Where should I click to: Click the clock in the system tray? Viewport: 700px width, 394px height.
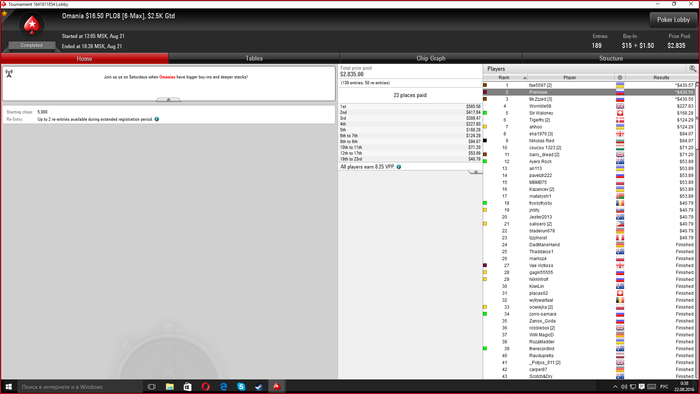[x=684, y=387]
